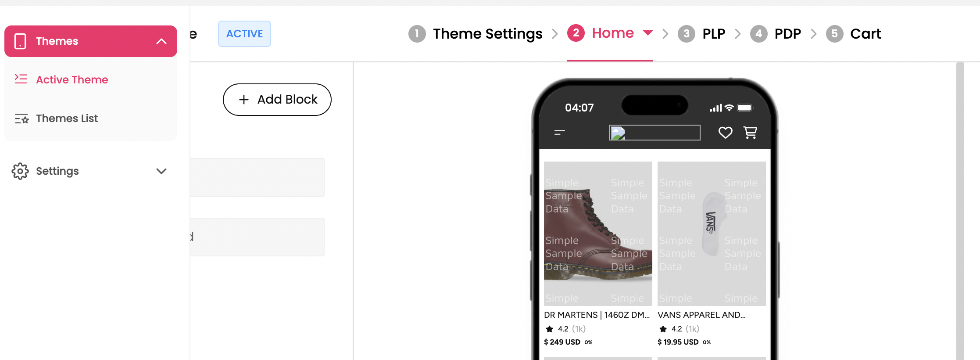Click the ACTIVE status badge

pos(244,34)
